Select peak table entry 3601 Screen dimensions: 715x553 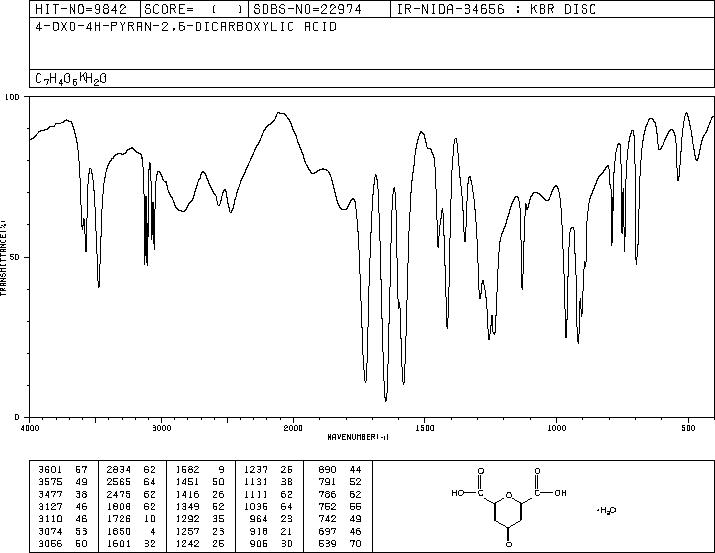[63, 470]
